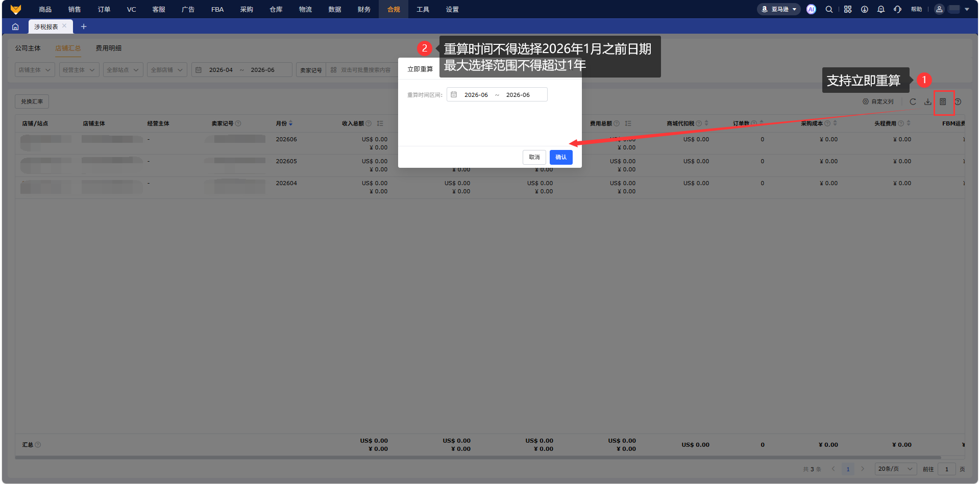
Task: Click the 202605 month cell
Action: pyautogui.click(x=286, y=161)
